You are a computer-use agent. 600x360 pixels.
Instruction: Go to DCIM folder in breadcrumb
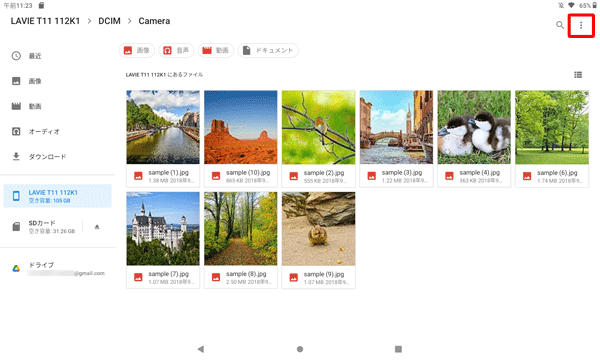[x=109, y=21]
